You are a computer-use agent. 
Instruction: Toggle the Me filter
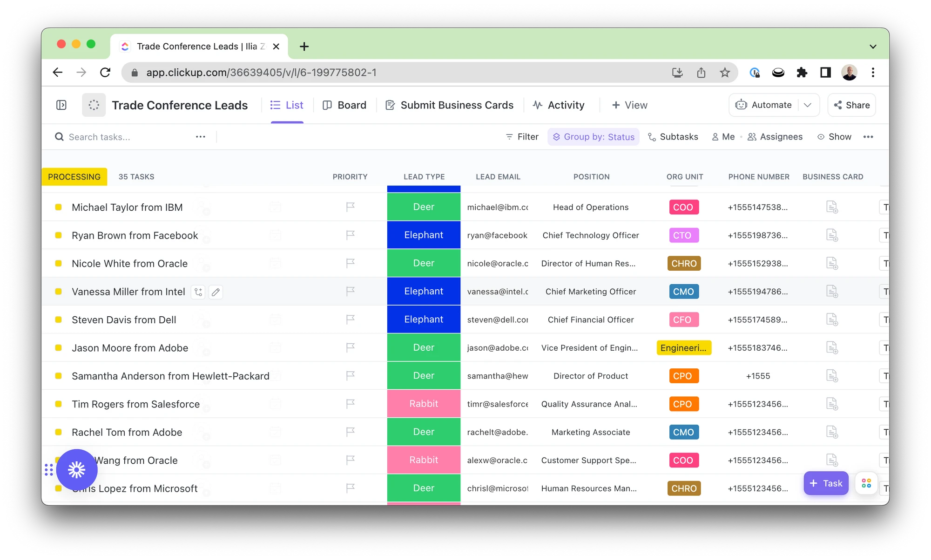(x=723, y=137)
